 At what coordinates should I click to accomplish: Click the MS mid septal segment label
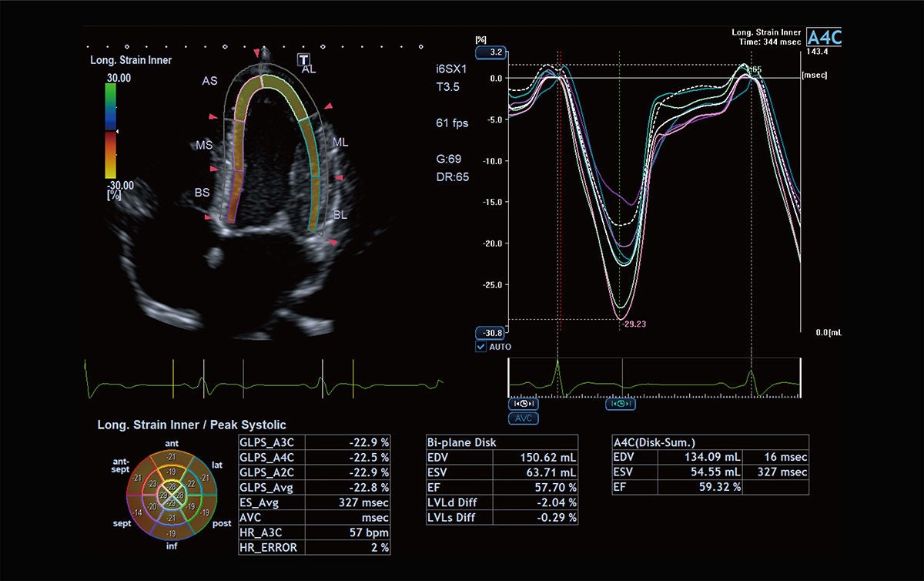click(203, 144)
